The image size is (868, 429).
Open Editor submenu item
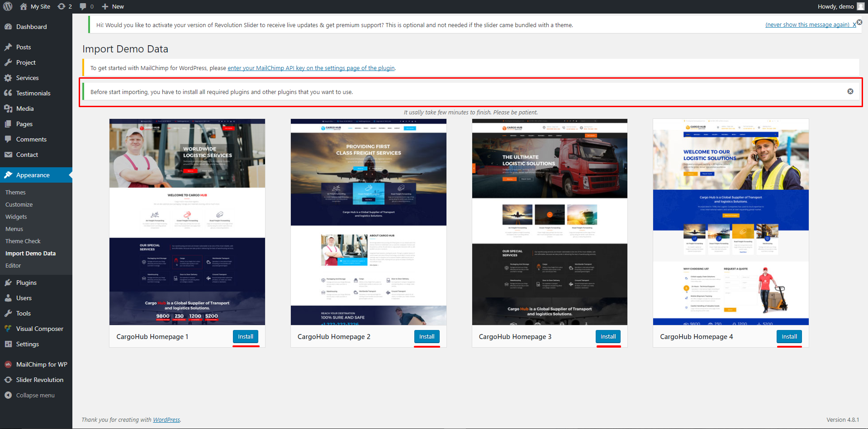pos(13,265)
